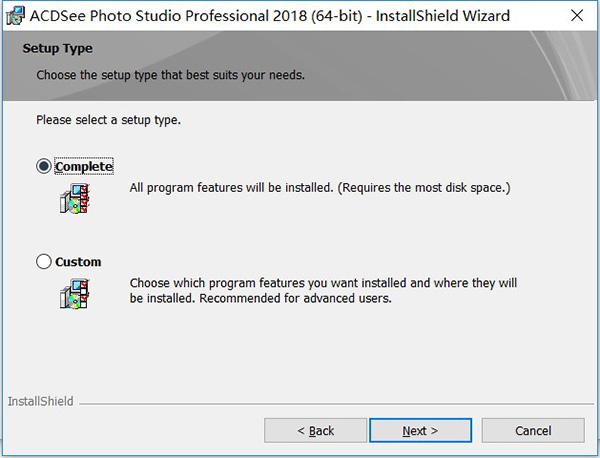Click the 'Choose the setup type' subtitle text
The height and width of the screenshot is (458, 600).
170,75
